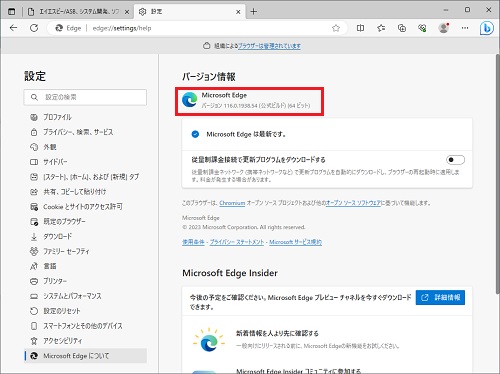Go back with the browser back arrow
Viewport: 500px width, 374px height.
14,28
